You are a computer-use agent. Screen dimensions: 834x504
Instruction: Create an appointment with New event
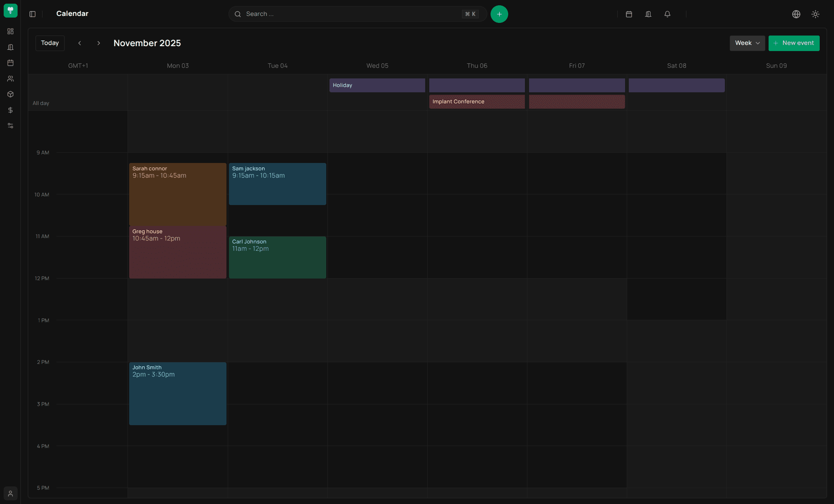tap(794, 43)
